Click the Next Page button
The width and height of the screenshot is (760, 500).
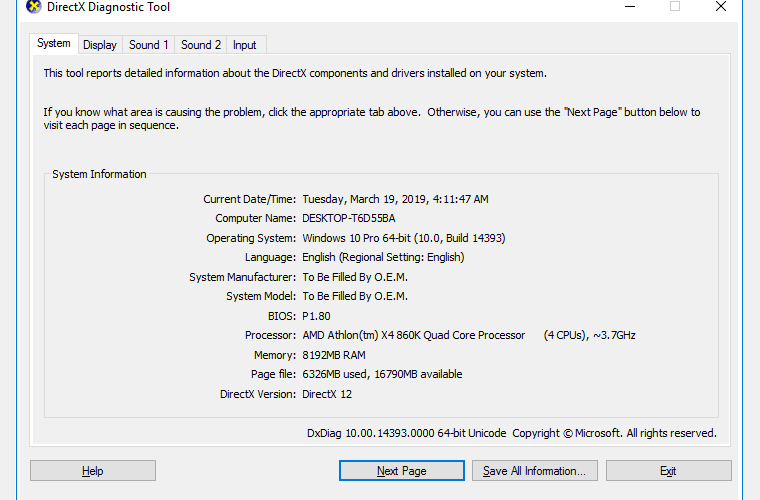click(x=402, y=470)
